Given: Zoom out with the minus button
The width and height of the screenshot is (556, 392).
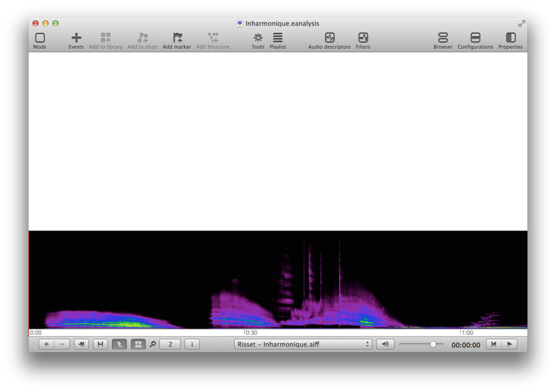Looking at the screenshot, I should coord(62,344).
